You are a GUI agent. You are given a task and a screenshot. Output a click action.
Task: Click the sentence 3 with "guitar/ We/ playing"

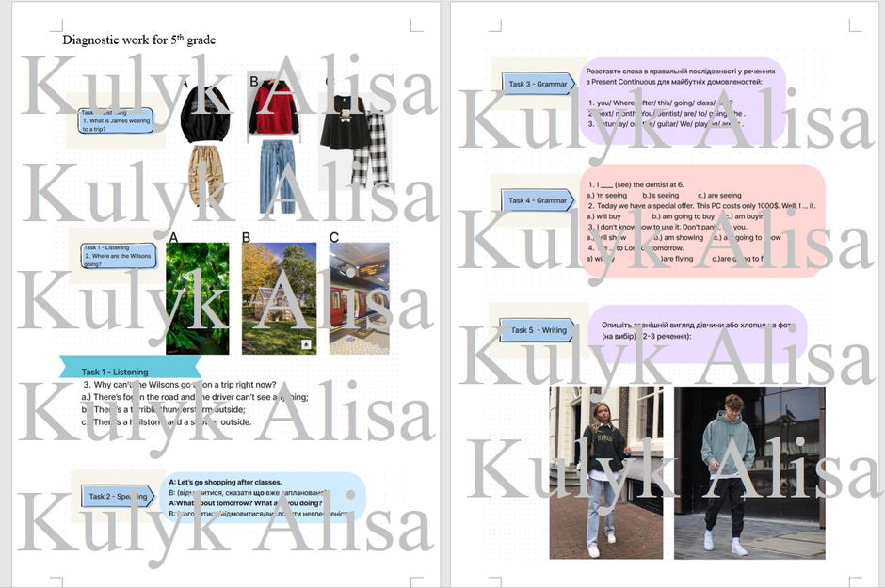coord(666,123)
